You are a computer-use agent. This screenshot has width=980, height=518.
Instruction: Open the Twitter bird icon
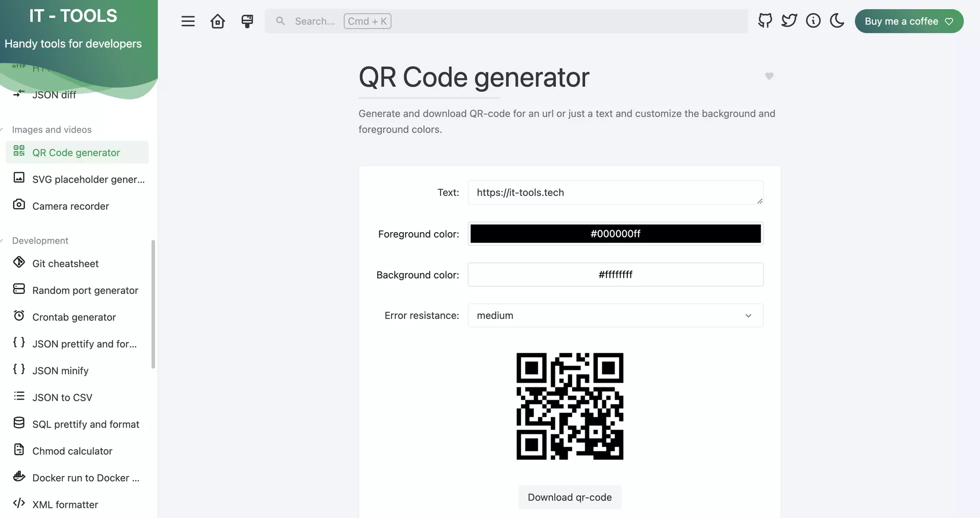tap(789, 20)
